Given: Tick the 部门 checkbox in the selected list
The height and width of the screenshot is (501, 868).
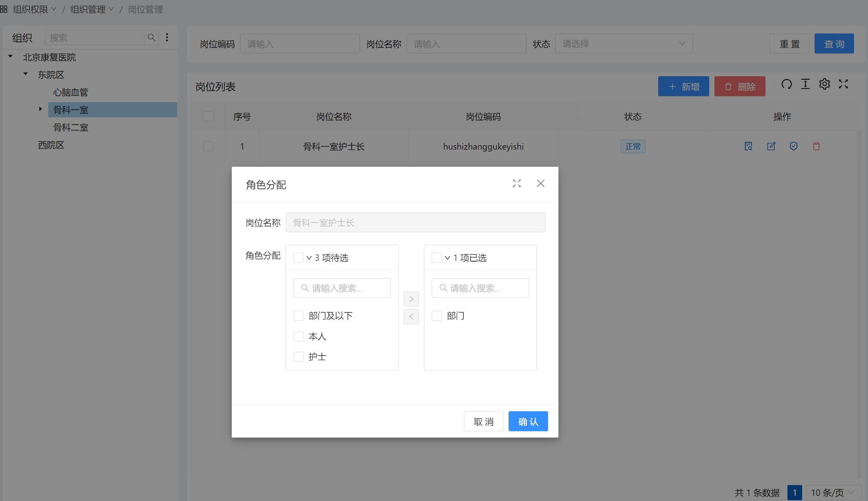Looking at the screenshot, I should pyautogui.click(x=437, y=316).
